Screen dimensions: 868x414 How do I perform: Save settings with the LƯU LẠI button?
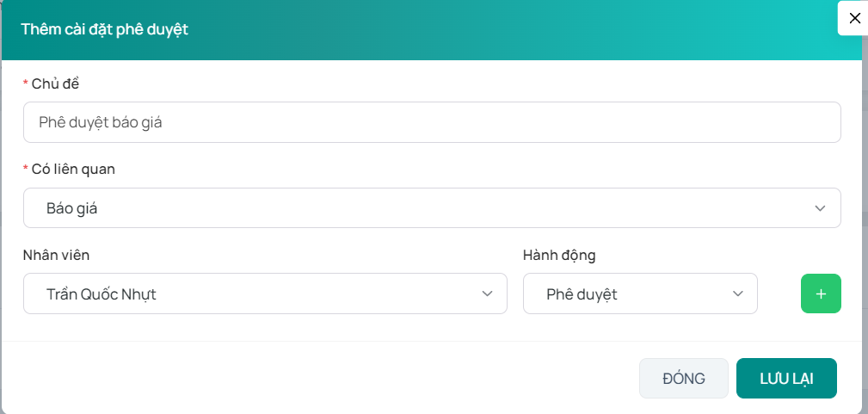pos(786,378)
